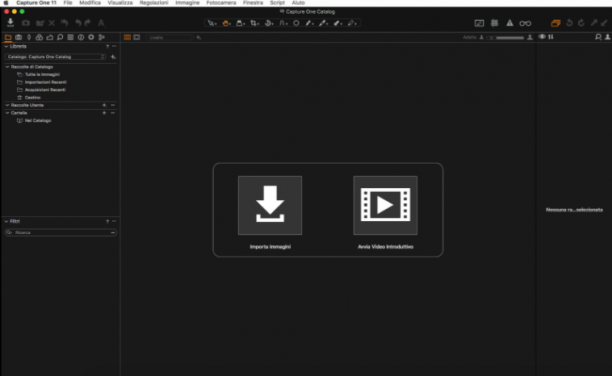Screen dimensions: 612x376
Task: Collapse the Filtri panel
Action: (6, 221)
